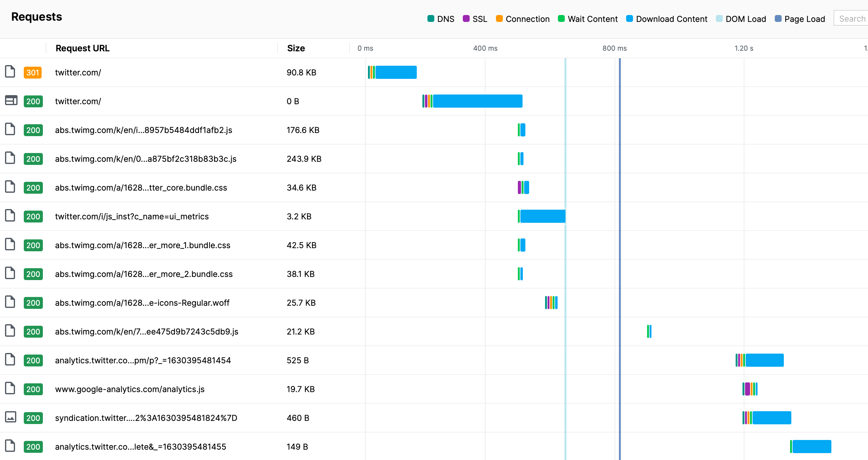868x460 pixels.
Task: Click the 200 badge on the google-analytics row
Action: pyautogui.click(x=33, y=389)
